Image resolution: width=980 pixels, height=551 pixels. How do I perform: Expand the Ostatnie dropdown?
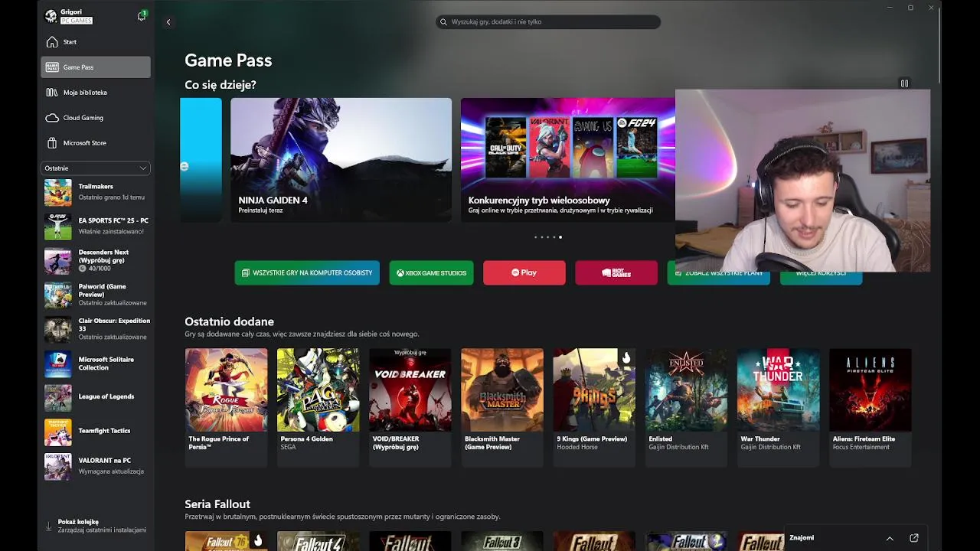coord(96,168)
